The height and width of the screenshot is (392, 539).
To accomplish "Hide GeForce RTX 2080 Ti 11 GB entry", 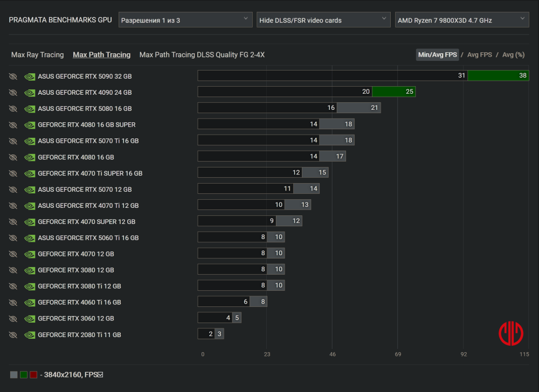I will (x=13, y=335).
